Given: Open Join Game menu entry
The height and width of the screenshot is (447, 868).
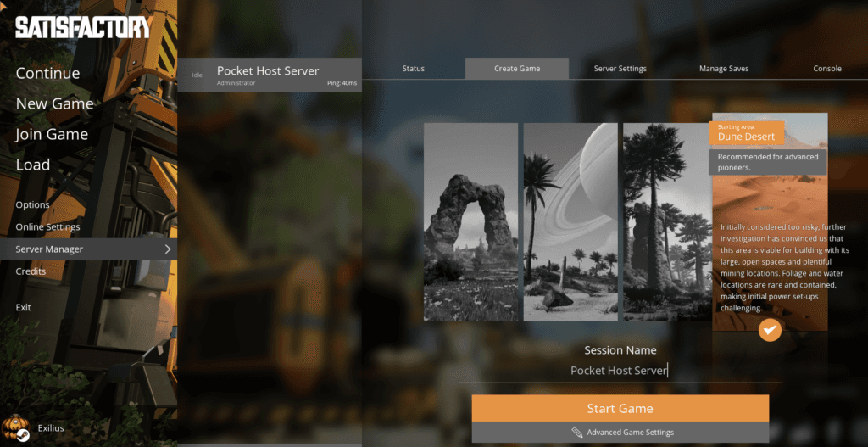Looking at the screenshot, I should tap(52, 135).
